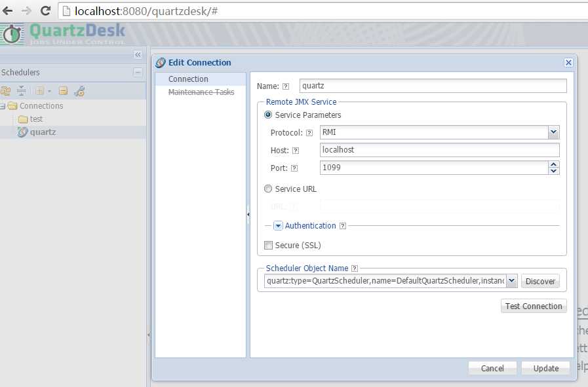Click the Authentication help icon
Image resolution: width=588 pixels, height=387 pixels.
click(x=343, y=226)
